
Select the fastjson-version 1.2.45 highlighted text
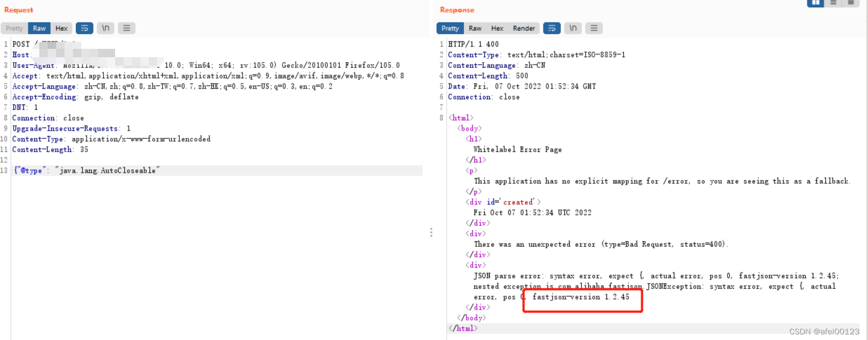pyautogui.click(x=582, y=297)
